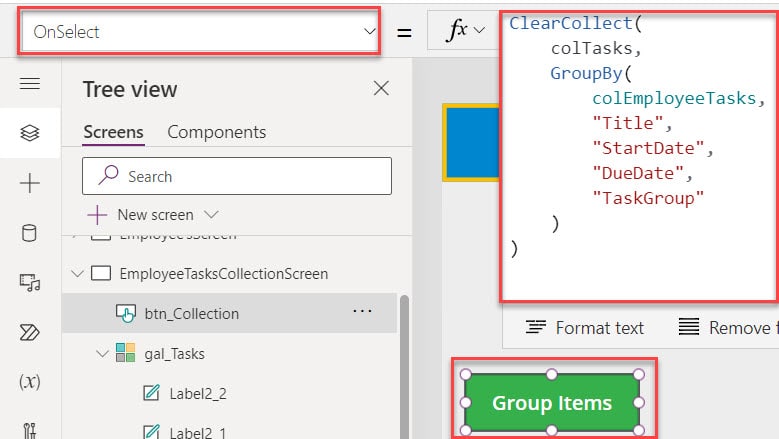Image resolution: width=779 pixels, height=439 pixels.
Task: Open the btn_Collection more options ellipsis
Action: click(362, 311)
